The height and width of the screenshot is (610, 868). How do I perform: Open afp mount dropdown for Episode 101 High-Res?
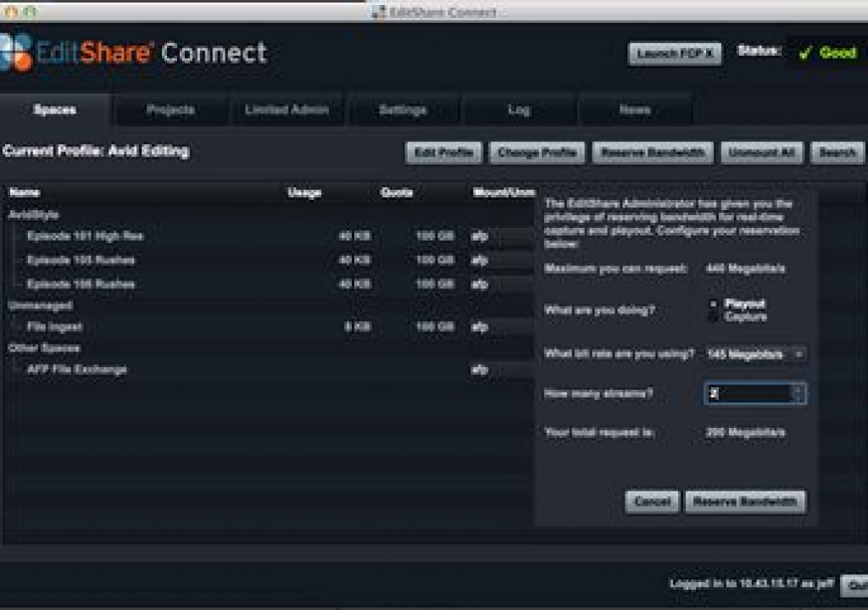(502, 236)
